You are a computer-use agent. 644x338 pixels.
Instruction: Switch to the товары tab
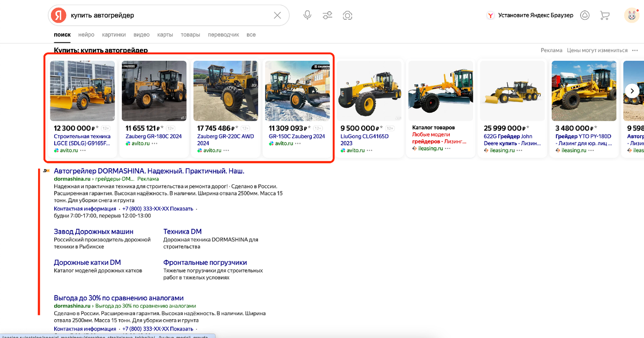point(191,34)
